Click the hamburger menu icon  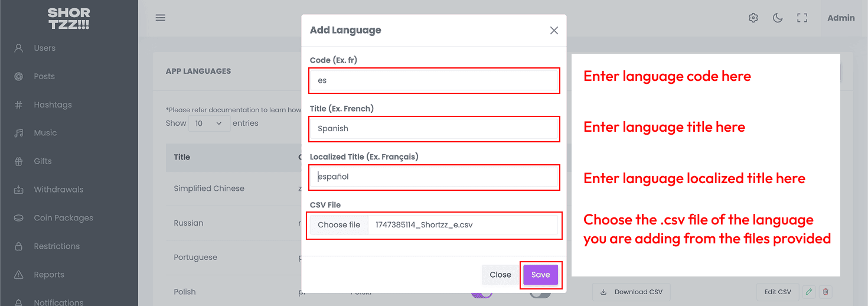coord(161,18)
